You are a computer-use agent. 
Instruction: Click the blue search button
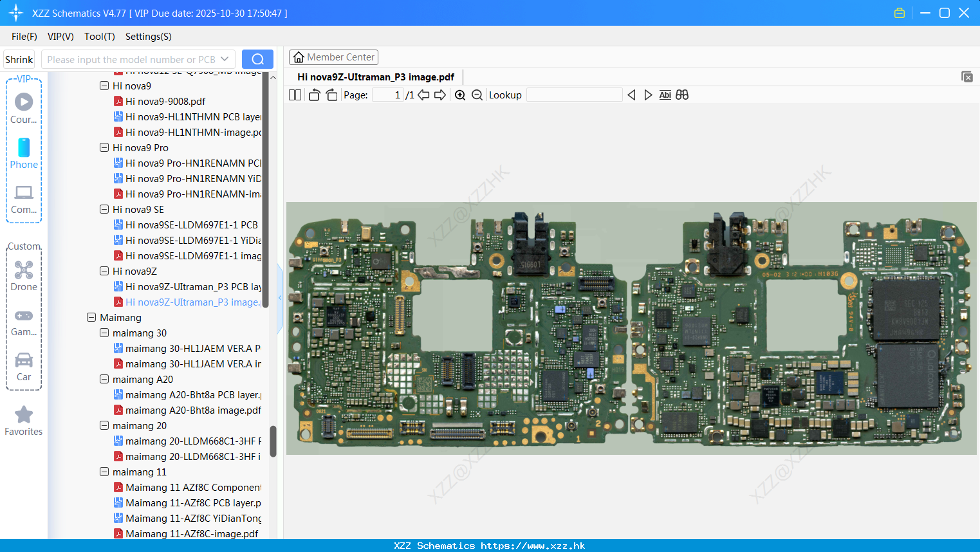click(x=257, y=59)
